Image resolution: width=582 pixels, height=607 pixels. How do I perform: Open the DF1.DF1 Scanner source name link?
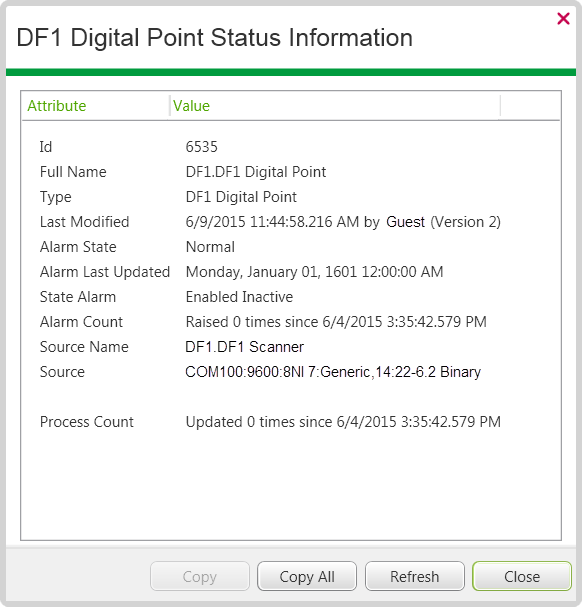pyautogui.click(x=244, y=347)
